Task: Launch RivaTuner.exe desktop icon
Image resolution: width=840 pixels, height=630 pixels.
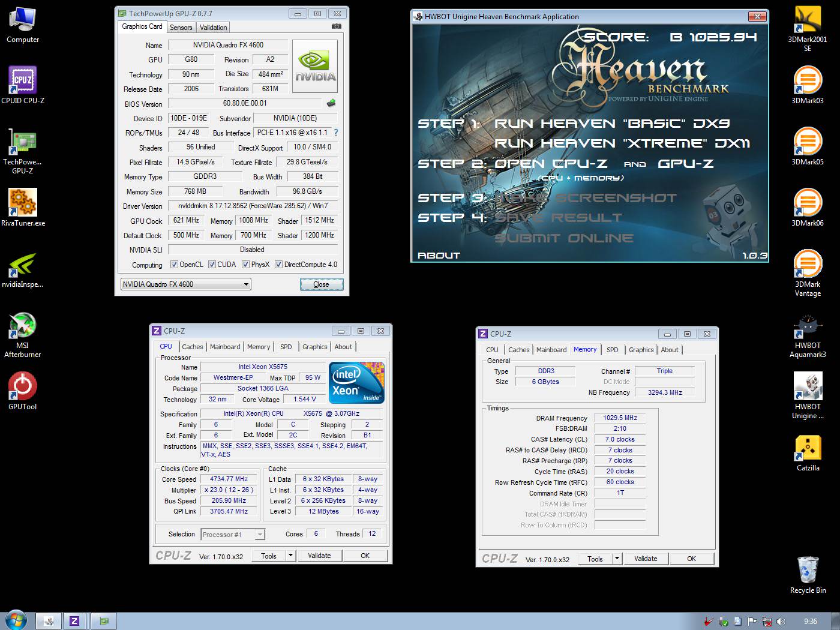Action: pyautogui.click(x=23, y=208)
